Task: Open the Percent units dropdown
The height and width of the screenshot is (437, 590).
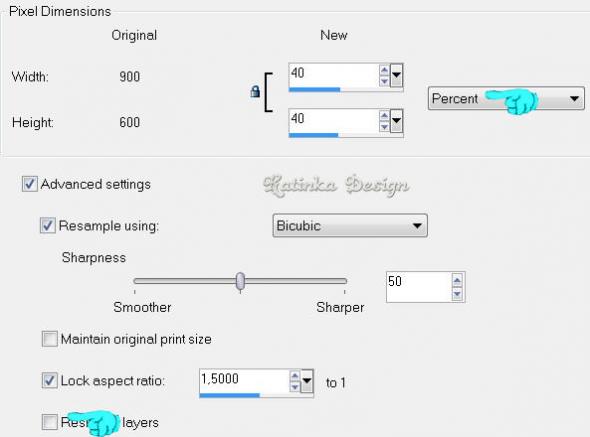Action: pyautogui.click(x=506, y=99)
